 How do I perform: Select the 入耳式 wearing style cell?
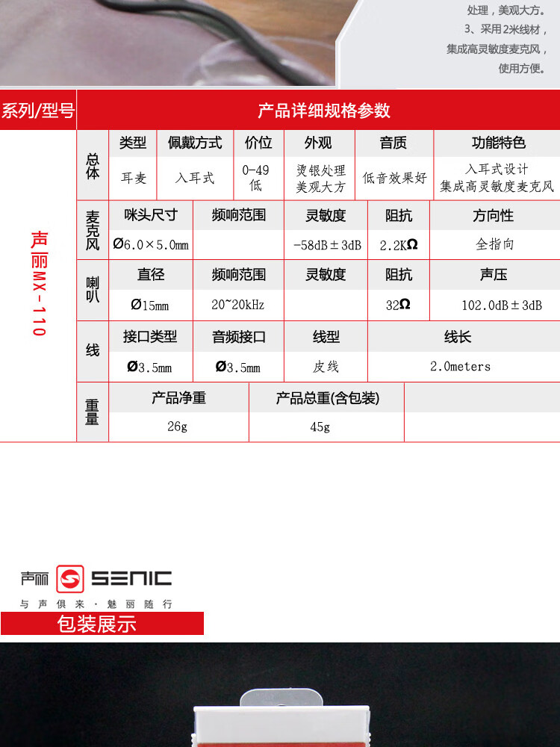point(195,179)
